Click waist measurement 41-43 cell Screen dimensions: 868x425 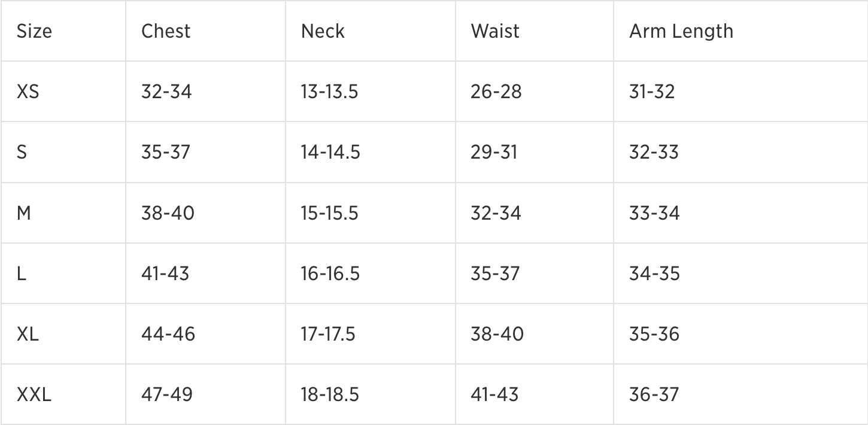click(x=494, y=394)
